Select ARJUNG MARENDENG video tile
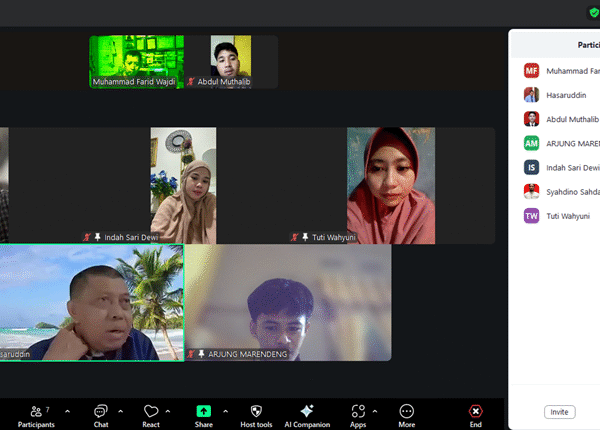 pos(288,302)
